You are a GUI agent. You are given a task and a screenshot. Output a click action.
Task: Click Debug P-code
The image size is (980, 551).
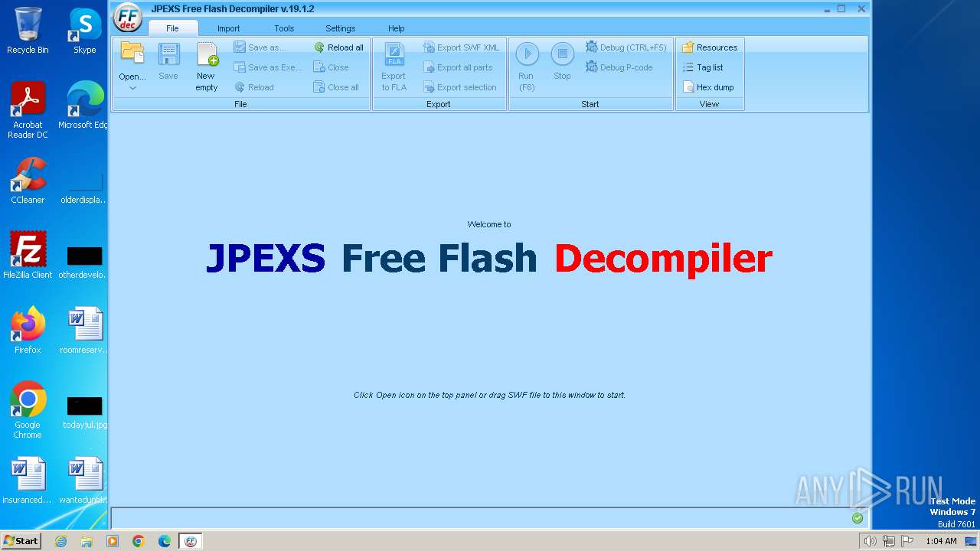pos(619,67)
